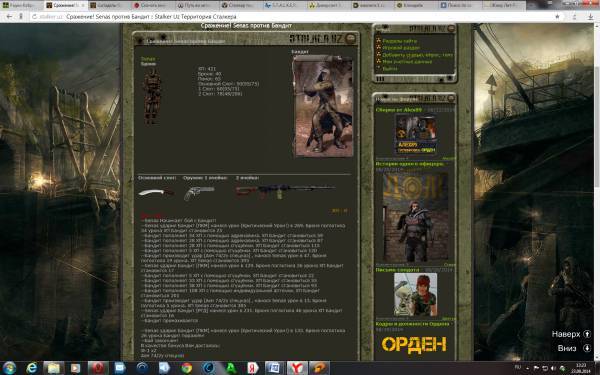Open 'Игровой раздел' in the side menu
This screenshot has width=600, height=375.
click(401, 48)
